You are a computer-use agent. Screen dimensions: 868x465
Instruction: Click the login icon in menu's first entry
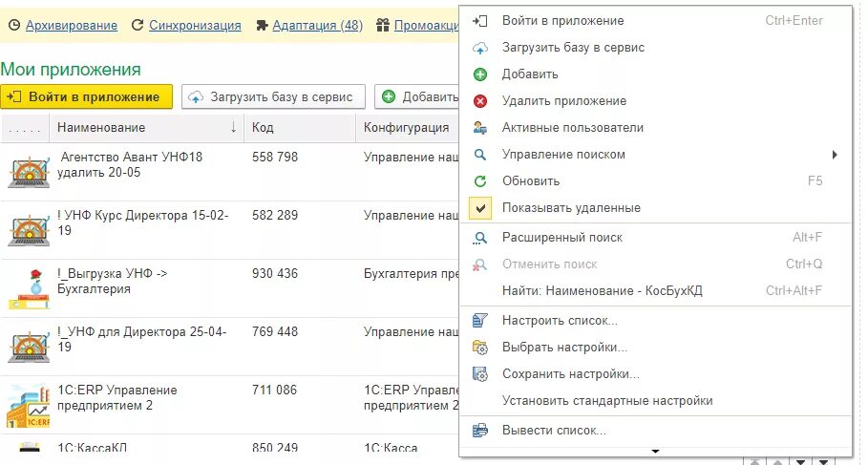(x=480, y=21)
